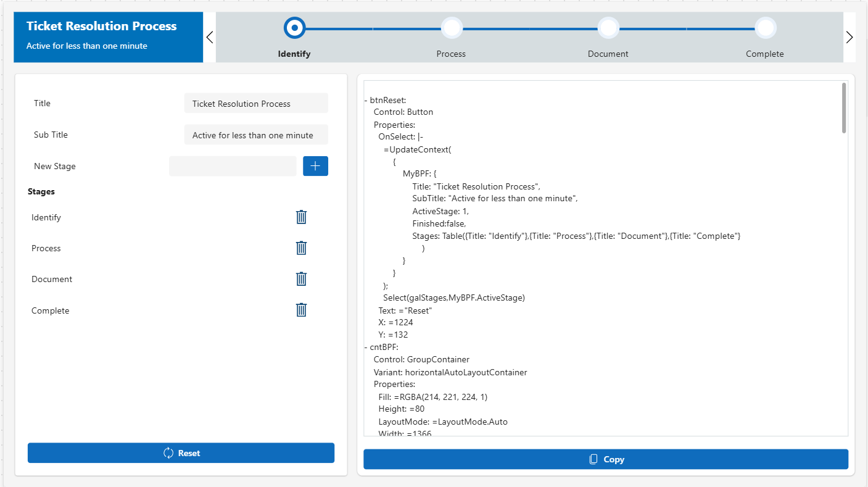Click the 'Text: ="Reset"' code line
Viewport: 868px width, 487px height.
coord(405,310)
